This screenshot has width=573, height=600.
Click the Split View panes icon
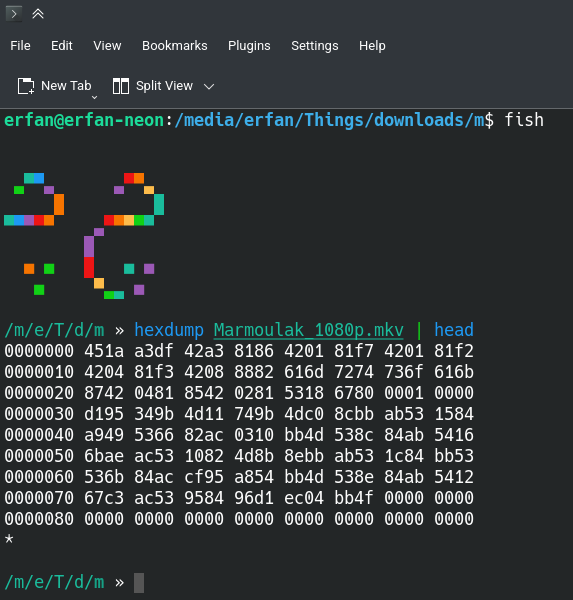tap(121, 86)
